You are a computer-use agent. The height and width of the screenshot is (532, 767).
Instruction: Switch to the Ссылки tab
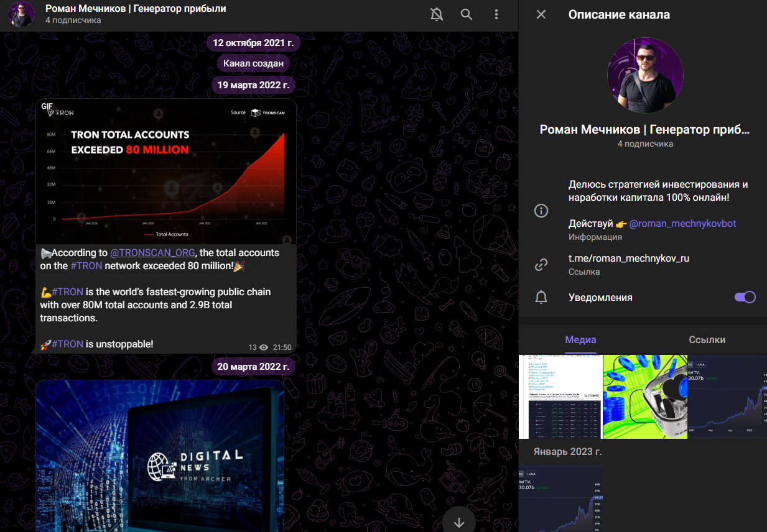click(x=707, y=340)
